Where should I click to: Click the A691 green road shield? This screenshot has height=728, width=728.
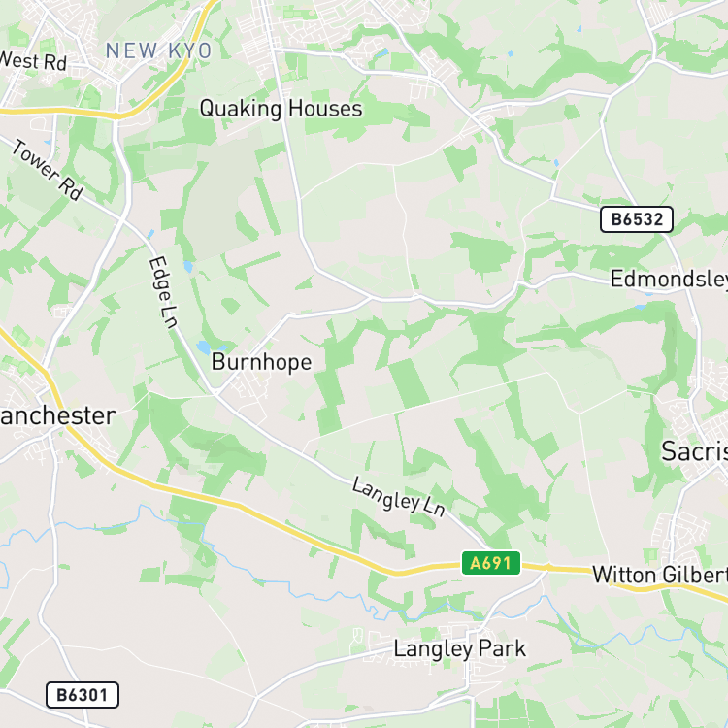point(491,563)
